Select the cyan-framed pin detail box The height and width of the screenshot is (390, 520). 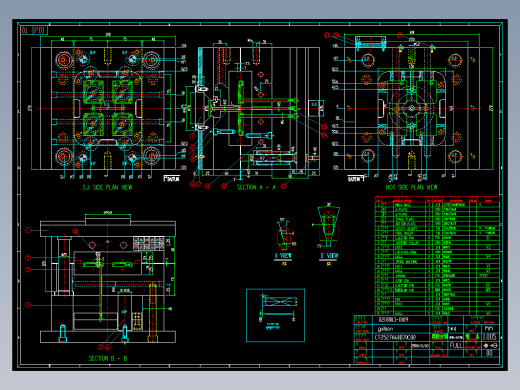[275, 315]
